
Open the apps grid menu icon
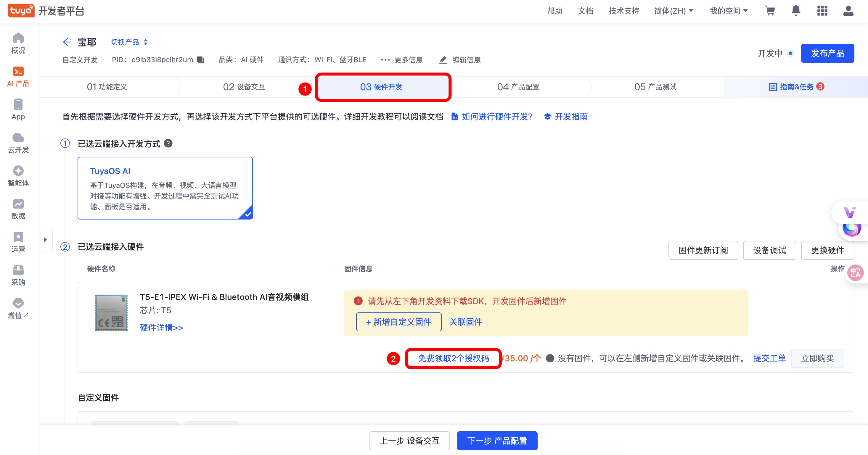click(822, 11)
